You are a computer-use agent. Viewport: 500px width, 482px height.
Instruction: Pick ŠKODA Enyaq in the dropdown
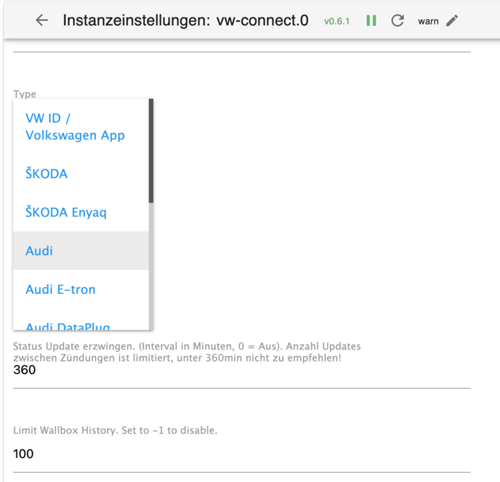tap(81, 212)
